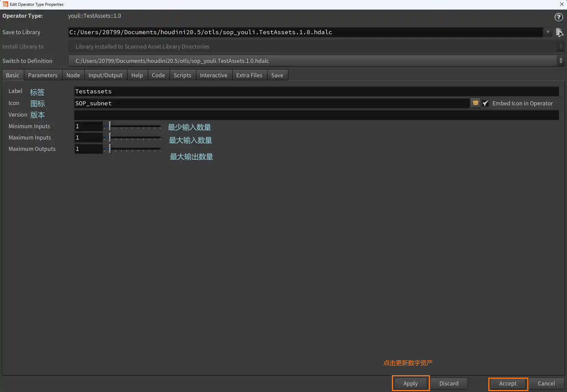Click the Houdini logo in title bar
The height and width of the screenshot is (392, 567).
click(x=5, y=4)
